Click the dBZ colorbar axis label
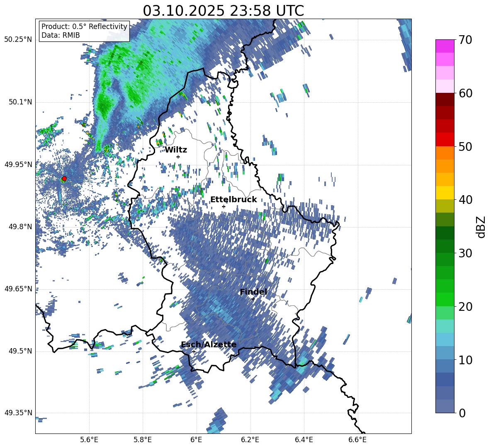This screenshot has height=448, width=491. (x=481, y=227)
